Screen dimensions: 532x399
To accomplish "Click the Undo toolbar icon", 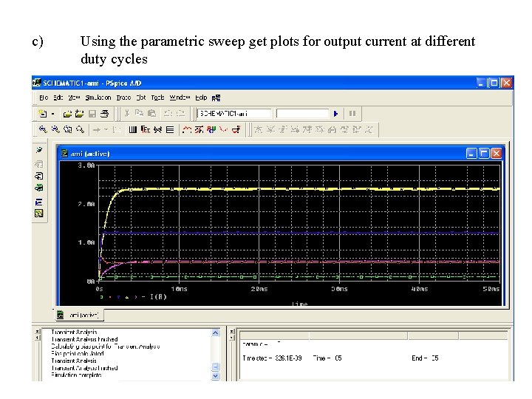I will (168, 113).
